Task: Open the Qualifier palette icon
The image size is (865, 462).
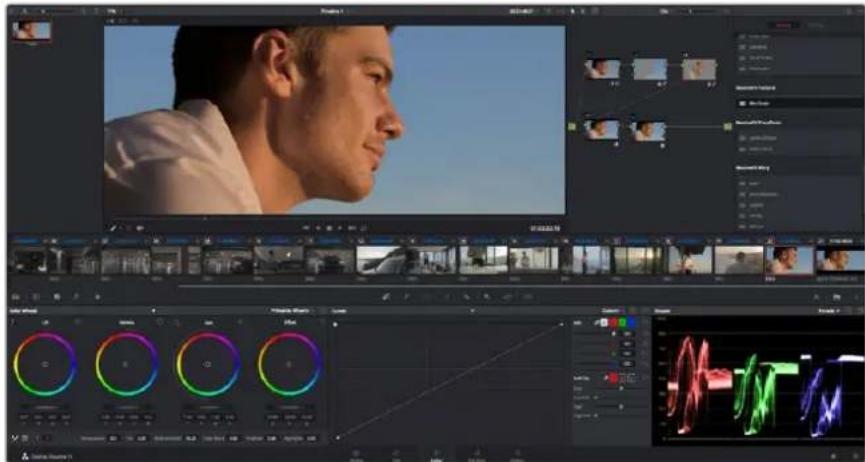Action: 407,297
